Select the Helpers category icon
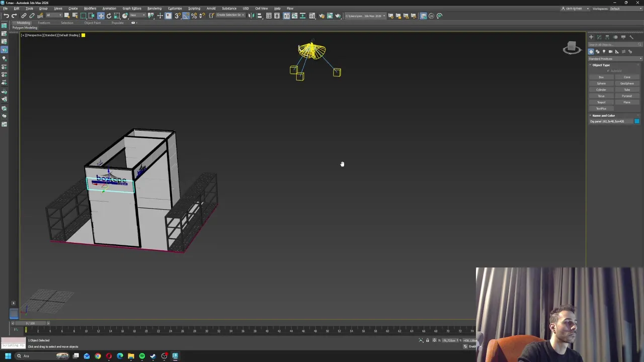644x362 pixels. pos(617,51)
